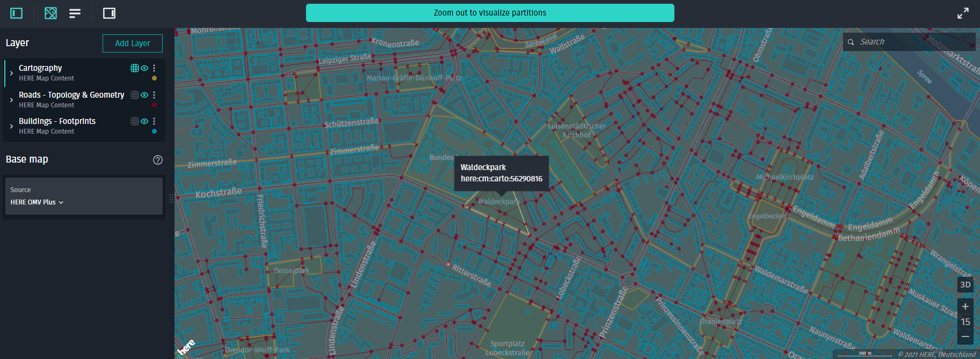The height and width of the screenshot is (359, 980).
Task: Zoom out with the minus button
Action: pyautogui.click(x=965, y=336)
